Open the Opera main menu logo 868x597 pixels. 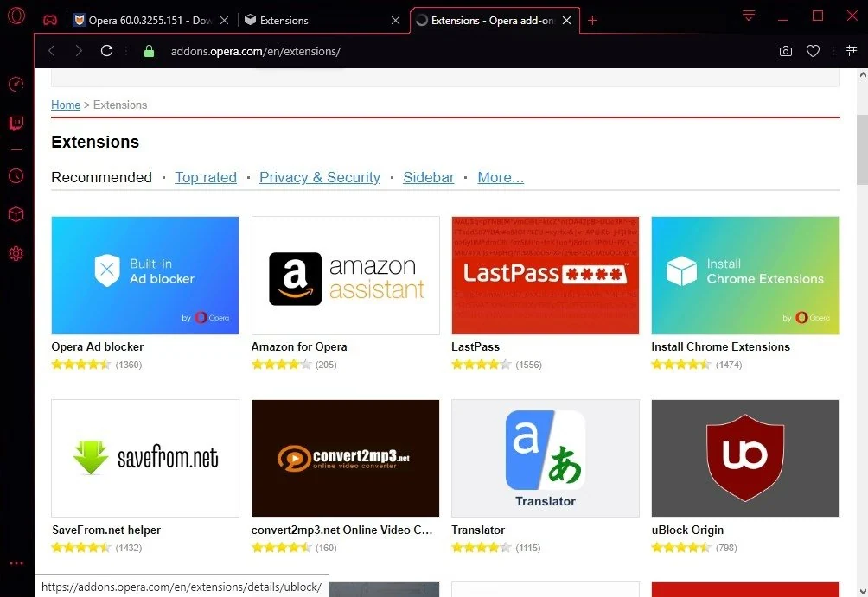click(16, 16)
